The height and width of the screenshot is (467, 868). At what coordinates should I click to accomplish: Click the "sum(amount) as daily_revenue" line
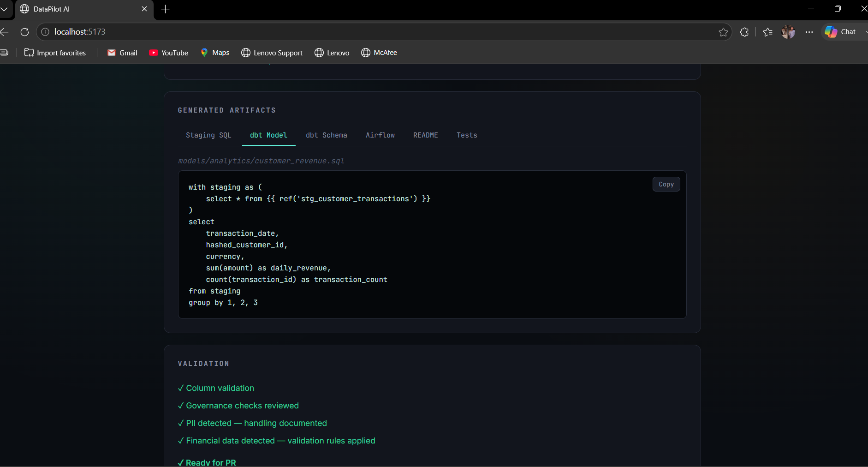coord(268,268)
